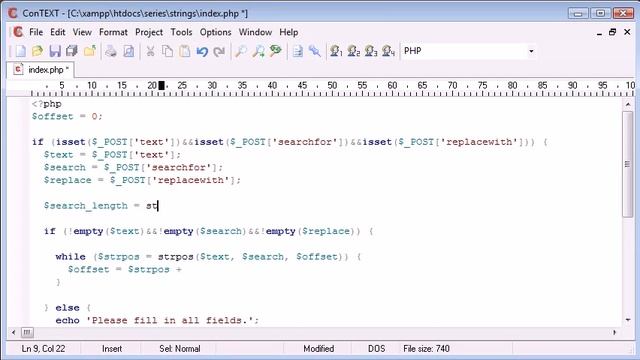Click the horizontal scrollbar thumb
The width and height of the screenshot is (640, 360).
coord(27,332)
